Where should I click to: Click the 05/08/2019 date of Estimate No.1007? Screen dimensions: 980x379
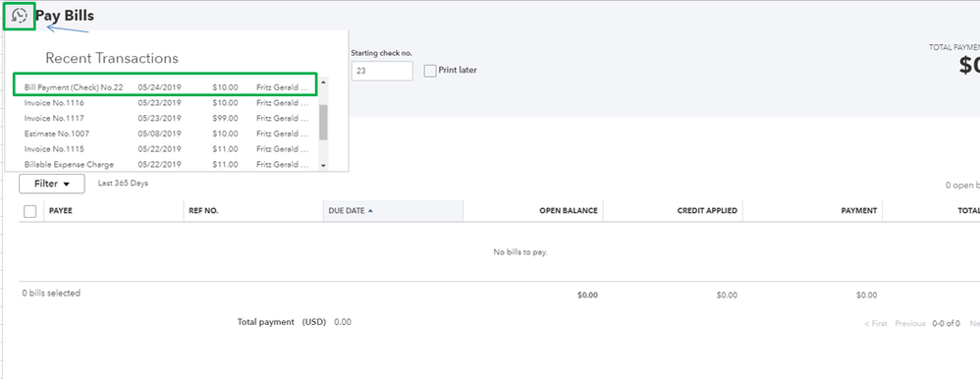tap(159, 134)
